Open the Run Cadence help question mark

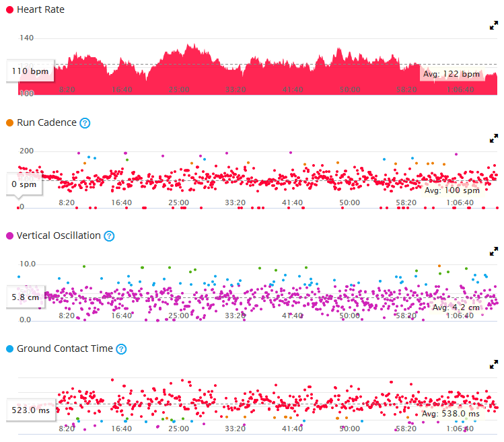(x=85, y=123)
